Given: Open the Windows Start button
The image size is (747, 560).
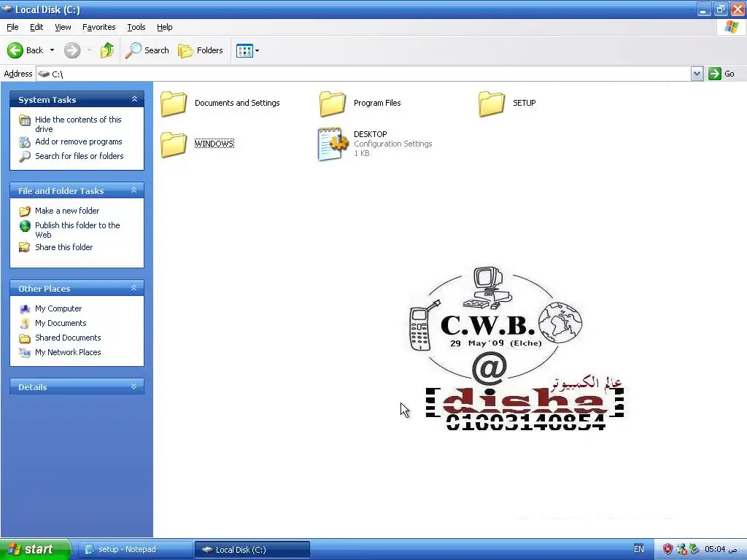Looking at the screenshot, I should [x=35, y=549].
